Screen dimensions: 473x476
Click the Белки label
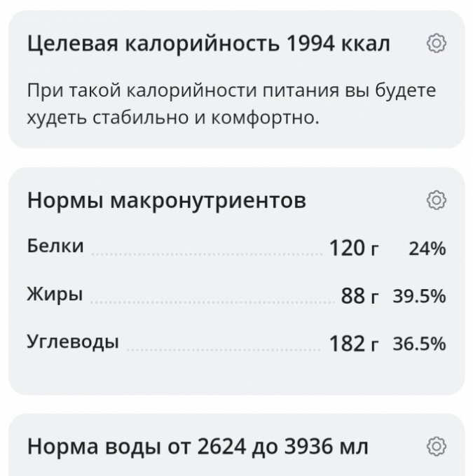click(55, 246)
